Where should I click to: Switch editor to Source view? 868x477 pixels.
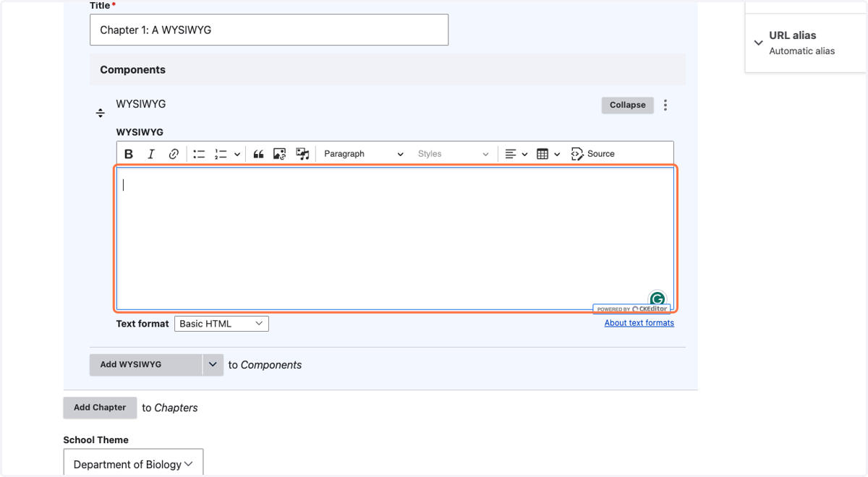tap(593, 154)
